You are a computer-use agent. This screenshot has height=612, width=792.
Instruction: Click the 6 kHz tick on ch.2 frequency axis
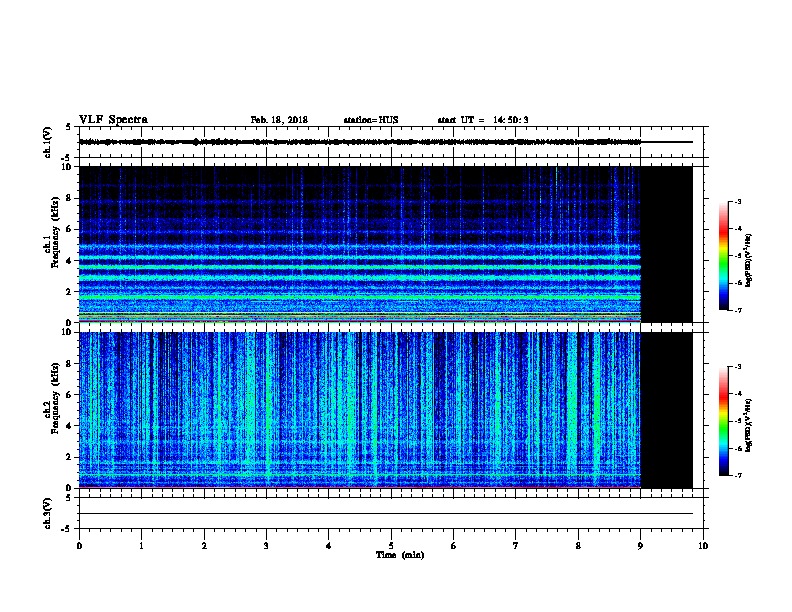click(x=69, y=394)
